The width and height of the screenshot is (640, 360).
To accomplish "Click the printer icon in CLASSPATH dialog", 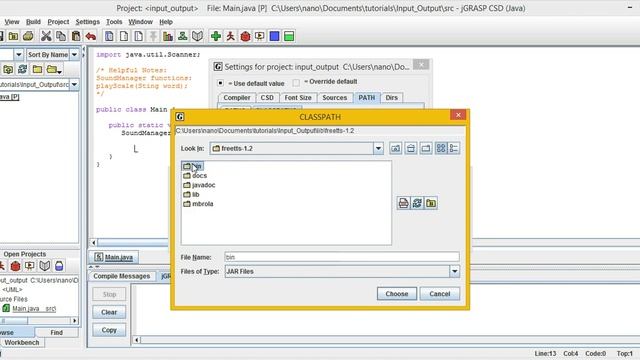I will point(403,203).
